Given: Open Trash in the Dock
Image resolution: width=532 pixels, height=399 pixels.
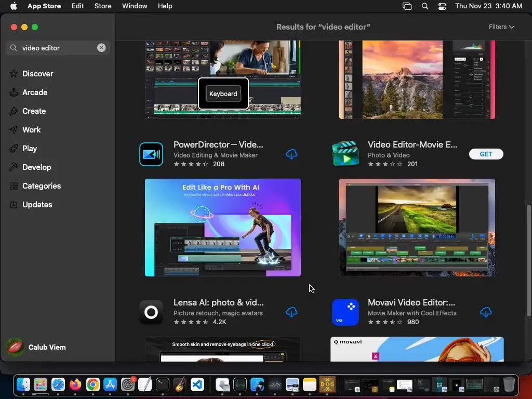Looking at the screenshot, I should (x=509, y=385).
